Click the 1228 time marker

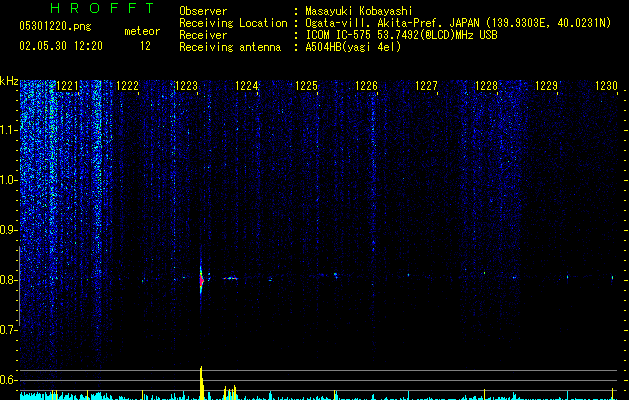tap(486, 86)
